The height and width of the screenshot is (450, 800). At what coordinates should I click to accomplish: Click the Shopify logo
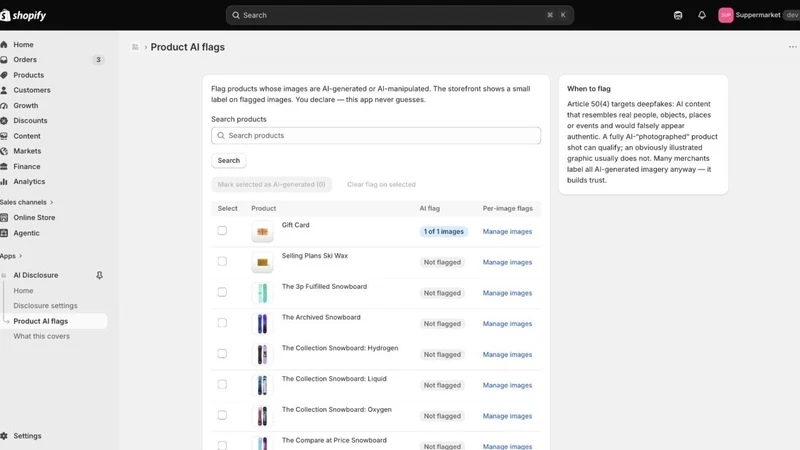[x=23, y=15]
